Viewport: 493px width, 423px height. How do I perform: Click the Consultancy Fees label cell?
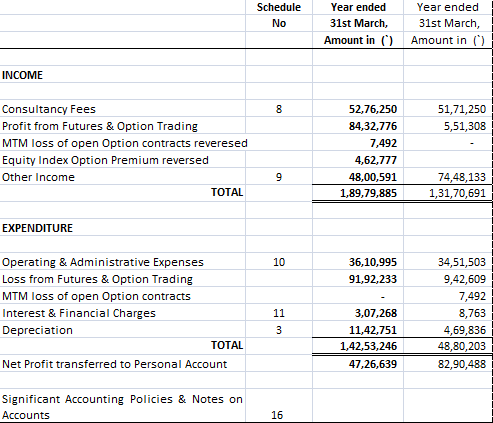point(122,109)
